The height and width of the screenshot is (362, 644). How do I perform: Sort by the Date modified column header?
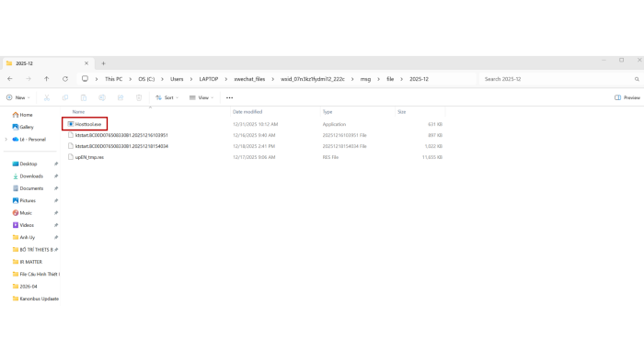(x=247, y=112)
